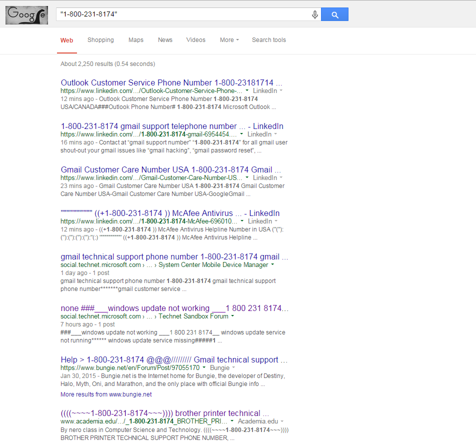The image size is (476, 448).
Task: Open gmail technical support phone number result
Action: [174, 256]
